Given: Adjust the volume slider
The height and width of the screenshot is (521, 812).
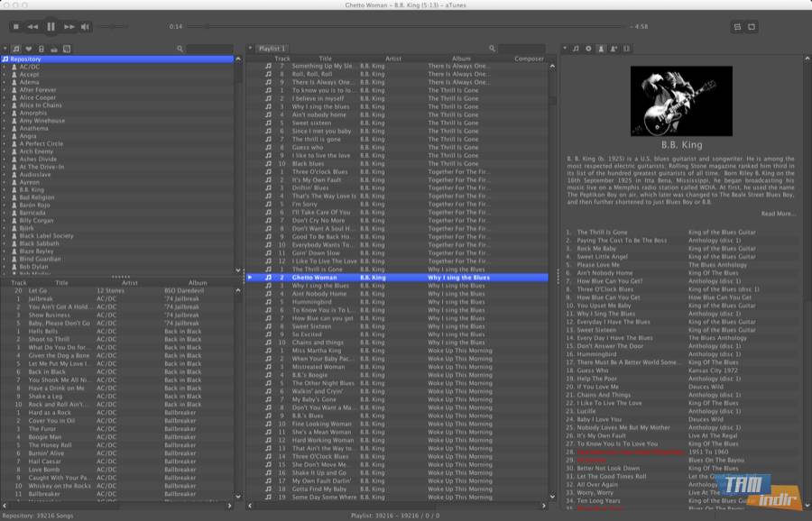Looking at the screenshot, I should click(x=110, y=27).
